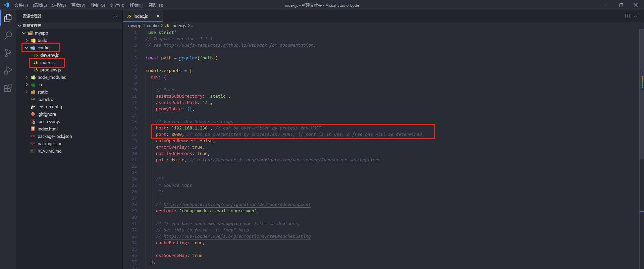Open the Explorer view in activity bar
The width and height of the screenshot is (644, 269).
[x=8, y=18]
